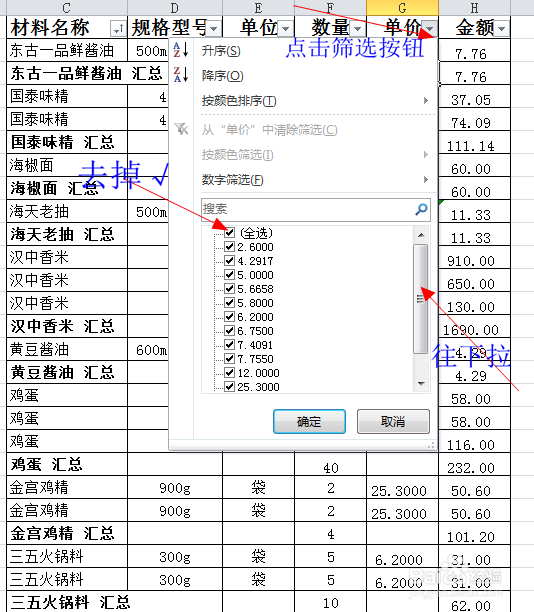Open 材料名称 sorted filter button
Image resolution: width=534 pixels, height=612 pixels.
[x=118, y=28]
